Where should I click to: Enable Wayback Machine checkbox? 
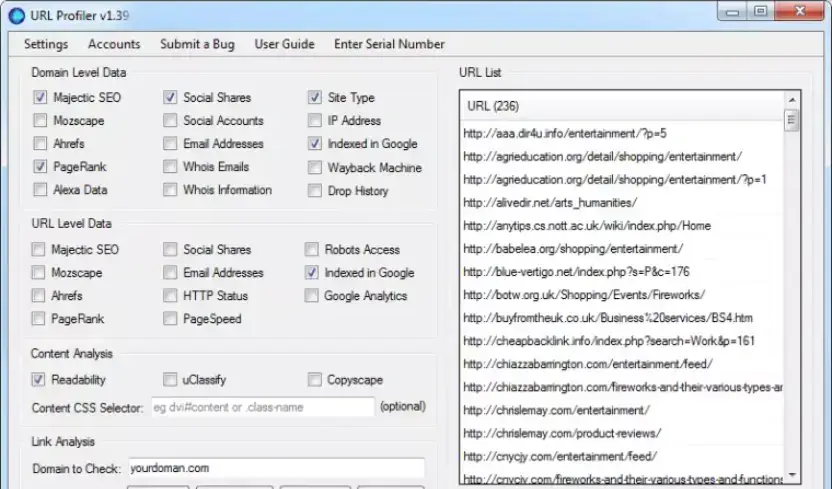click(x=315, y=168)
